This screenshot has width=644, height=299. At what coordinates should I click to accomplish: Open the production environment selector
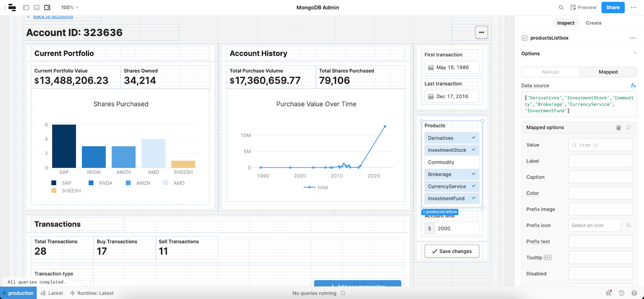(19, 293)
